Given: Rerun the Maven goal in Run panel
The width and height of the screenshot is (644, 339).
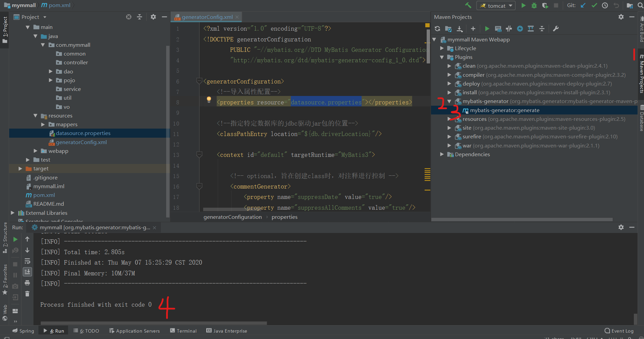Looking at the screenshot, I should tap(15, 239).
